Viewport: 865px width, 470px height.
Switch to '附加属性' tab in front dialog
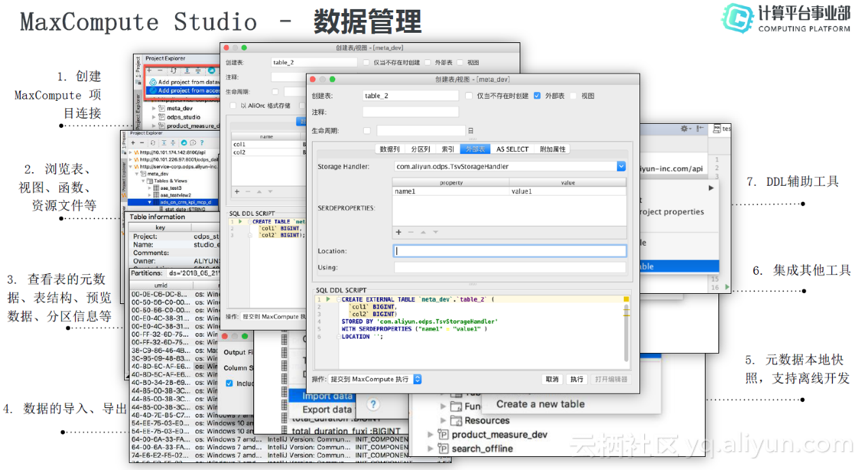coord(552,149)
